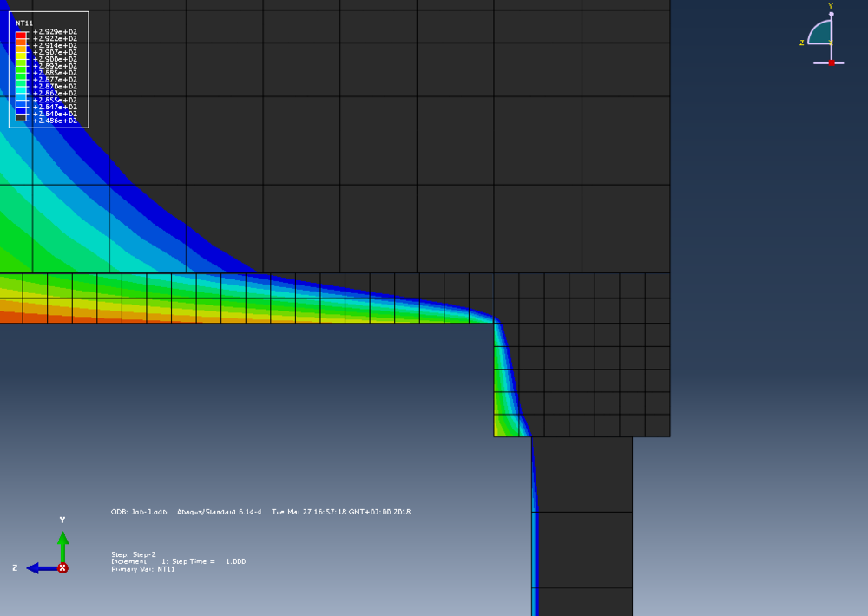Click the dark gray bottom legend swatch
The image size is (868, 616).
21,117
